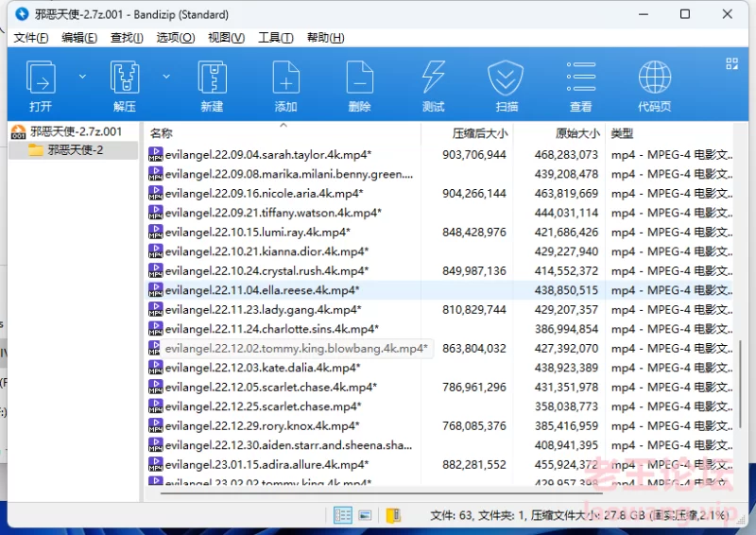Select the file name dated 22.12.05
This screenshot has width=756, height=535.
(x=271, y=387)
